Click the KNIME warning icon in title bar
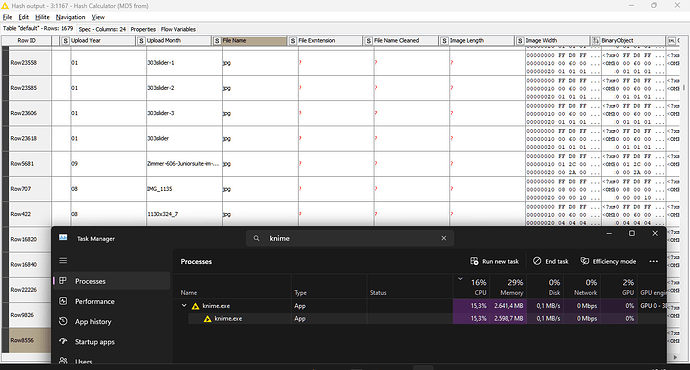Screen dimensions: 690x370 pyautogui.click(x=5, y=6)
